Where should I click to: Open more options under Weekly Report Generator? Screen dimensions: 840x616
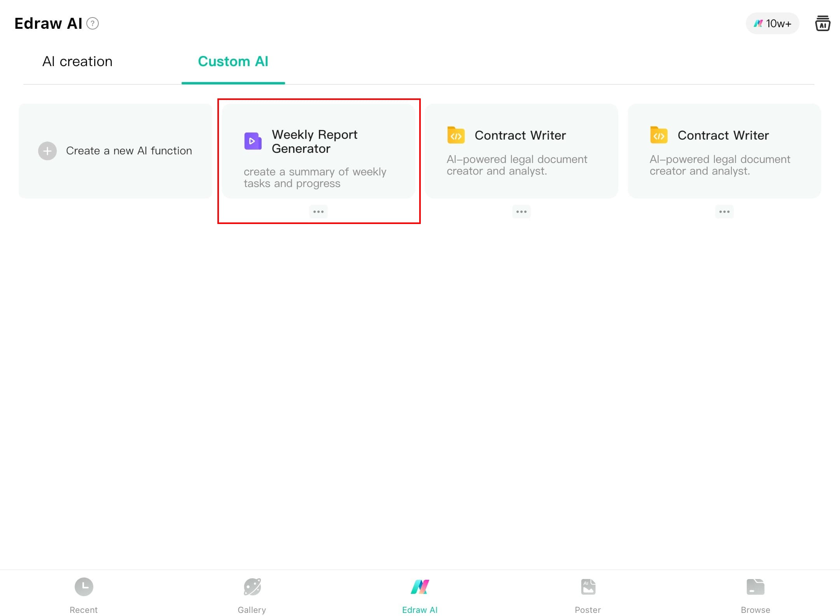click(x=318, y=212)
